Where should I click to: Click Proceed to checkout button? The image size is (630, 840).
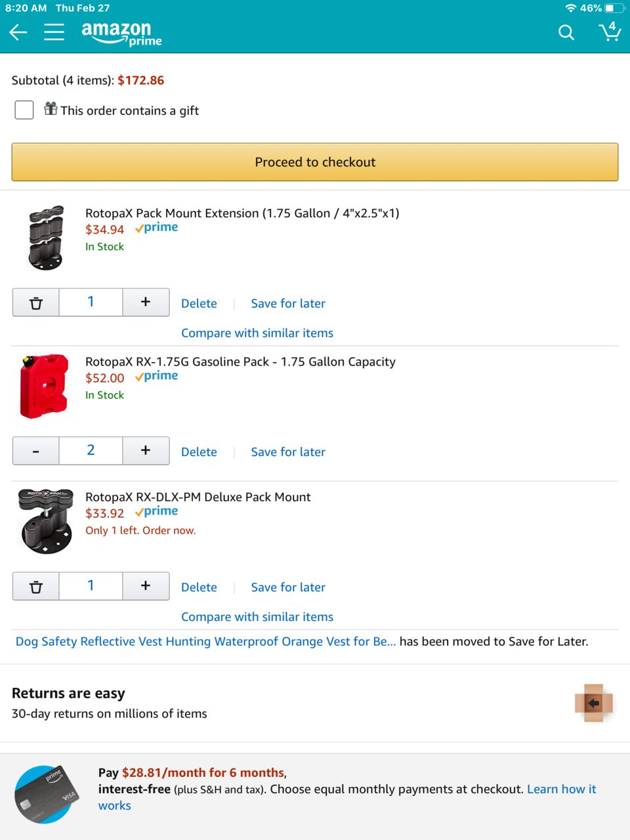click(315, 162)
